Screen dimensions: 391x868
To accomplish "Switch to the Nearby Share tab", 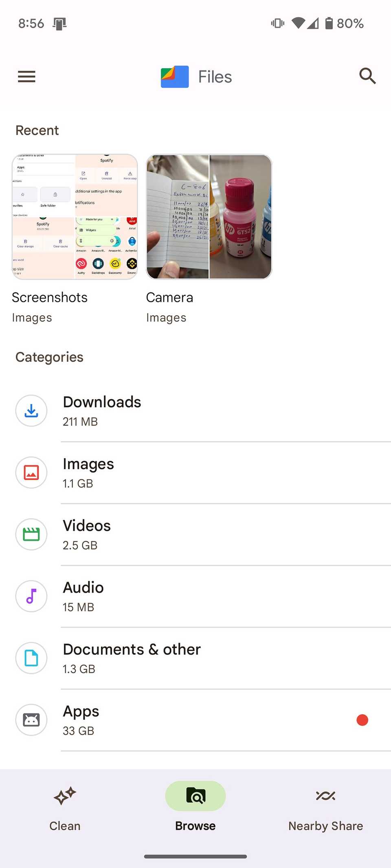I will tap(325, 807).
